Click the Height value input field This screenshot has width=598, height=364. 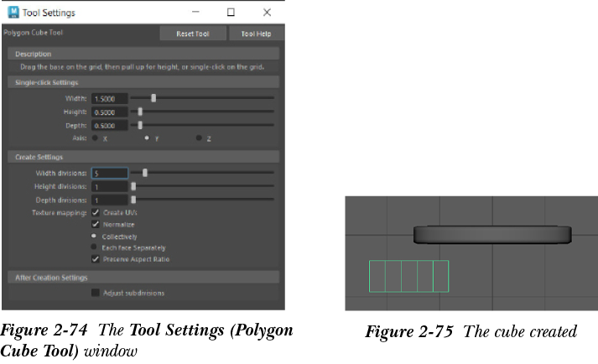point(109,112)
